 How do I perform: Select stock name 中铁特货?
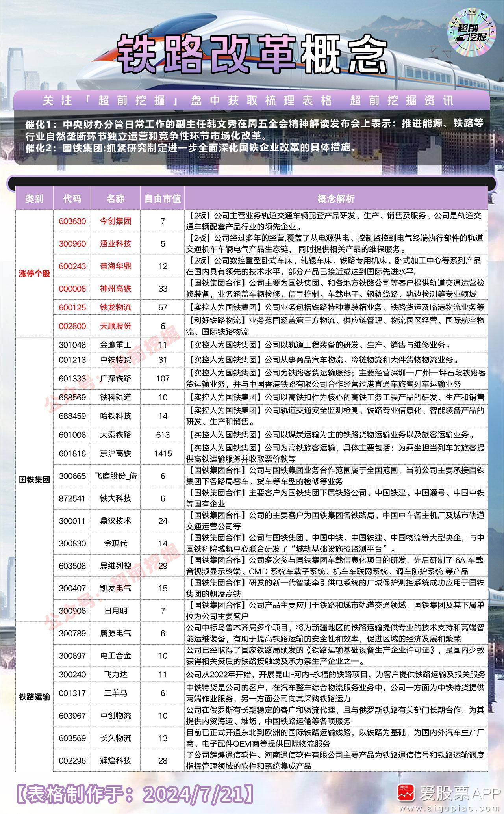(x=115, y=360)
